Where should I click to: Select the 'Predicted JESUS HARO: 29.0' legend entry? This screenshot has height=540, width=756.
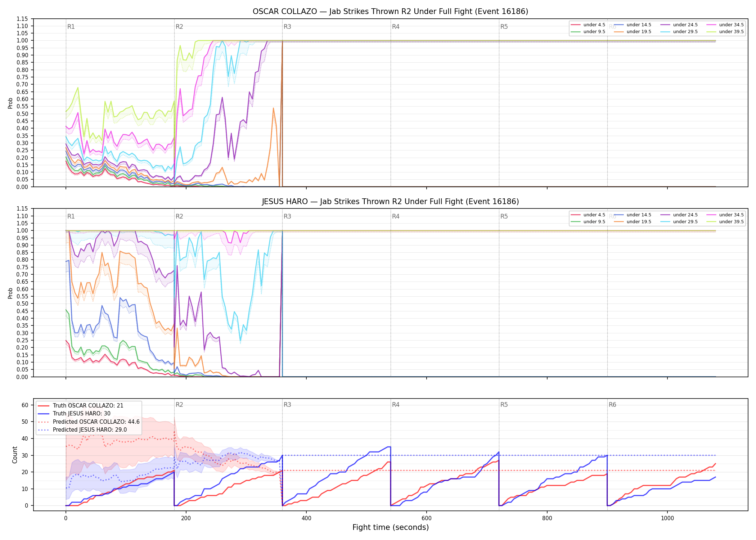pyautogui.click(x=82, y=430)
